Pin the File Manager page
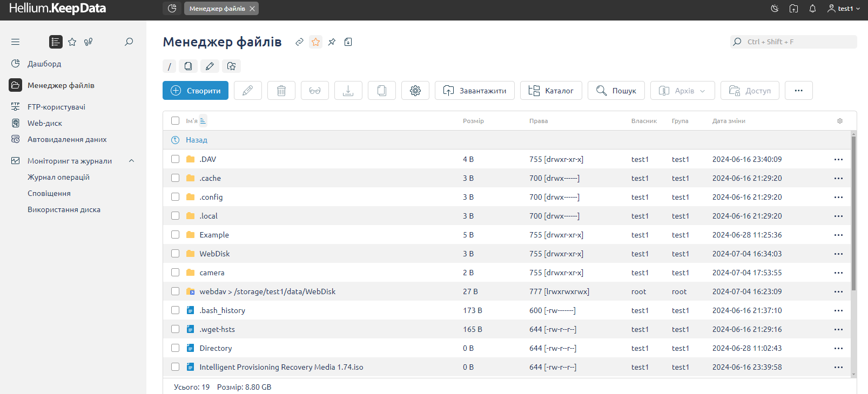 point(332,42)
